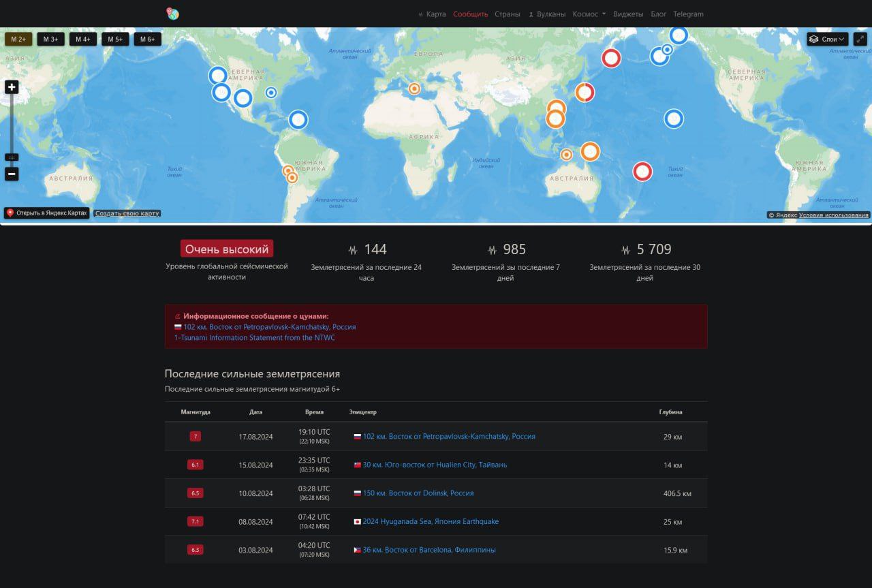Toggle the M 6+ magnitude filter

(147, 40)
